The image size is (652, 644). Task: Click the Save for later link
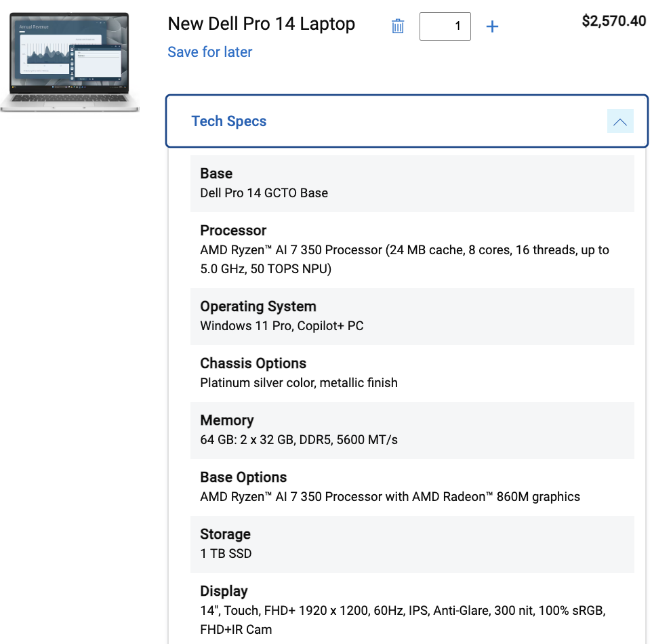(210, 52)
